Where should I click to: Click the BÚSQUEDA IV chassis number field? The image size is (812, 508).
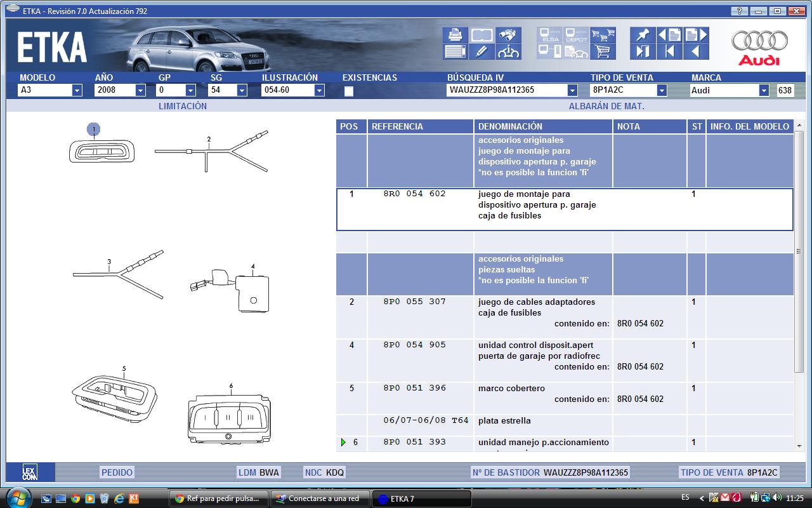[506, 90]
